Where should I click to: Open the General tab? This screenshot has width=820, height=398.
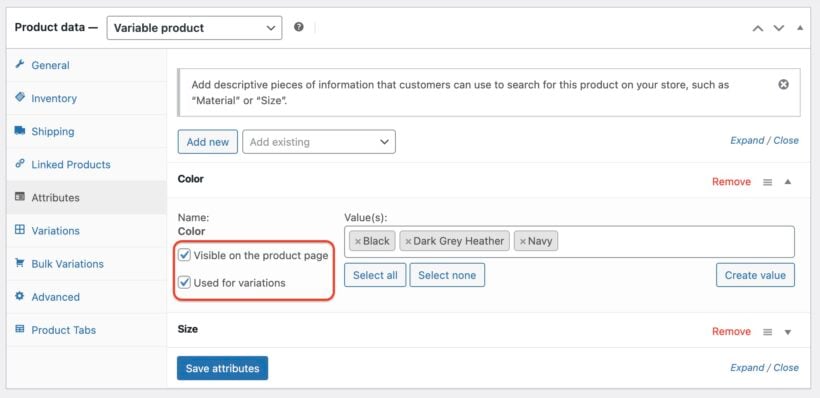(50, 65)
